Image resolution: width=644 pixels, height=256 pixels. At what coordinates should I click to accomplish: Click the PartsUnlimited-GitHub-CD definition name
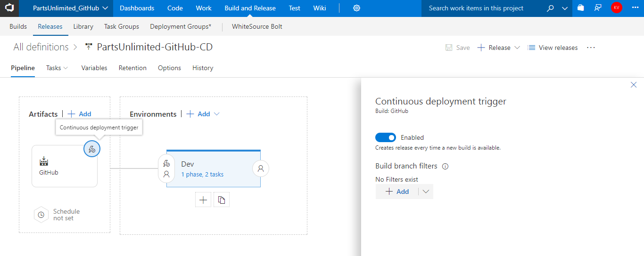[x=155, y=47]
